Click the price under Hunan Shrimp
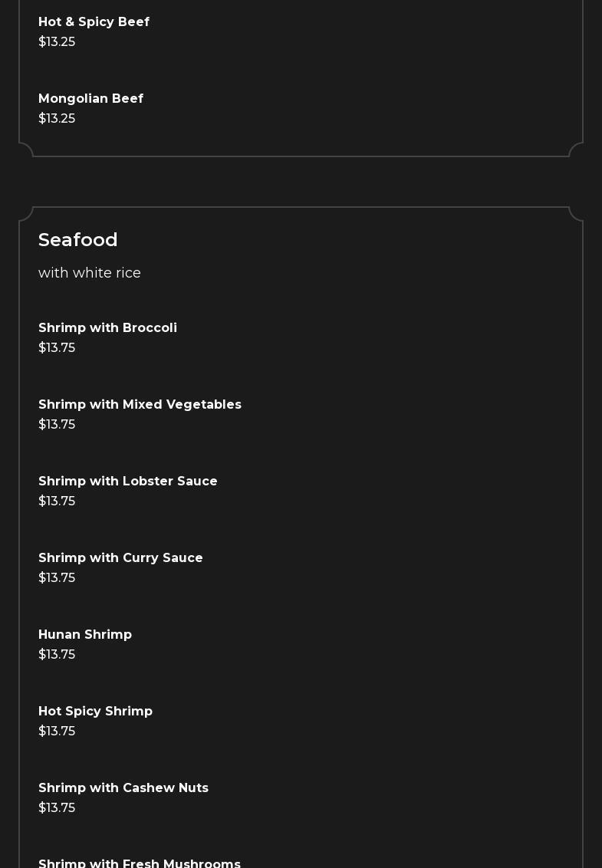The image size is (602, 868). [x=57, y=655]
